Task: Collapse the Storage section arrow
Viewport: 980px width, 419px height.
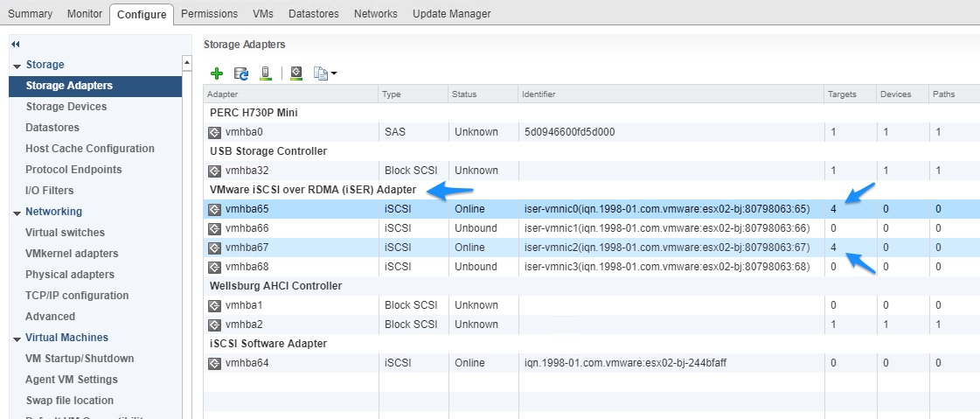Action: pyautogui.click(x=17, y=66)
